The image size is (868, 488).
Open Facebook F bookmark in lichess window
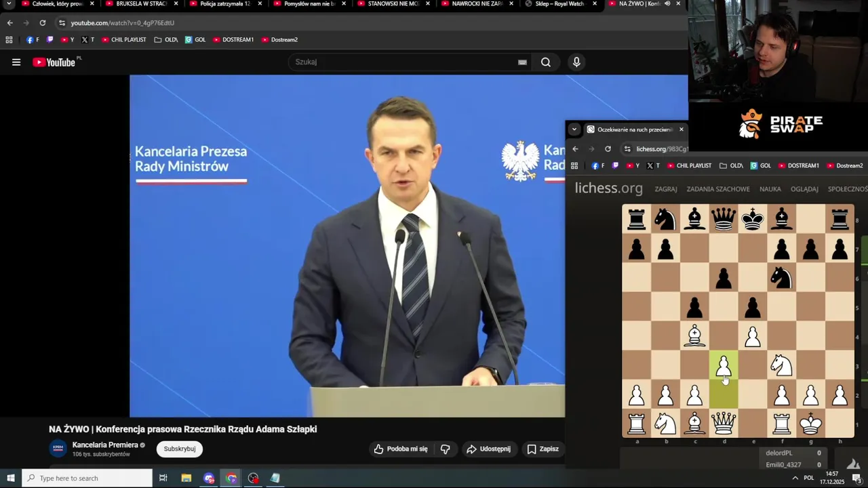599,165
